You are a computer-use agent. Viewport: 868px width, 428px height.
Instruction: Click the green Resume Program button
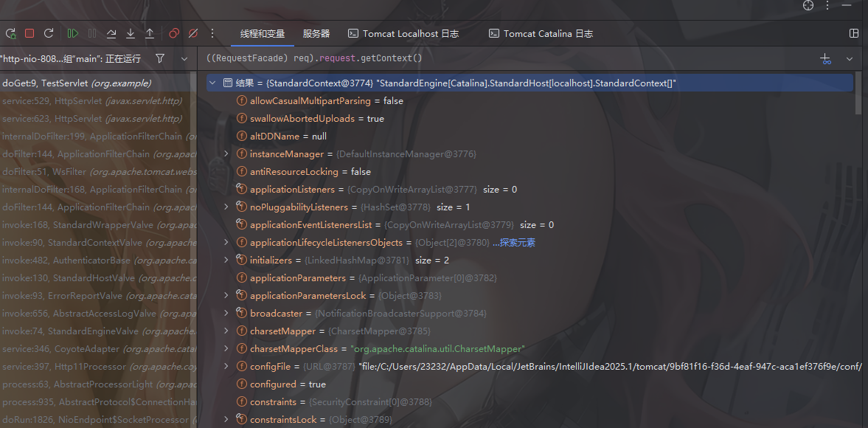point(72,33)
